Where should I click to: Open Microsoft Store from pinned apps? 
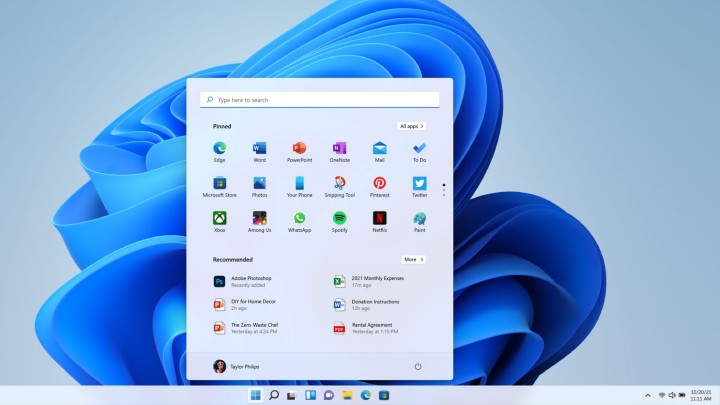(219, 187)
